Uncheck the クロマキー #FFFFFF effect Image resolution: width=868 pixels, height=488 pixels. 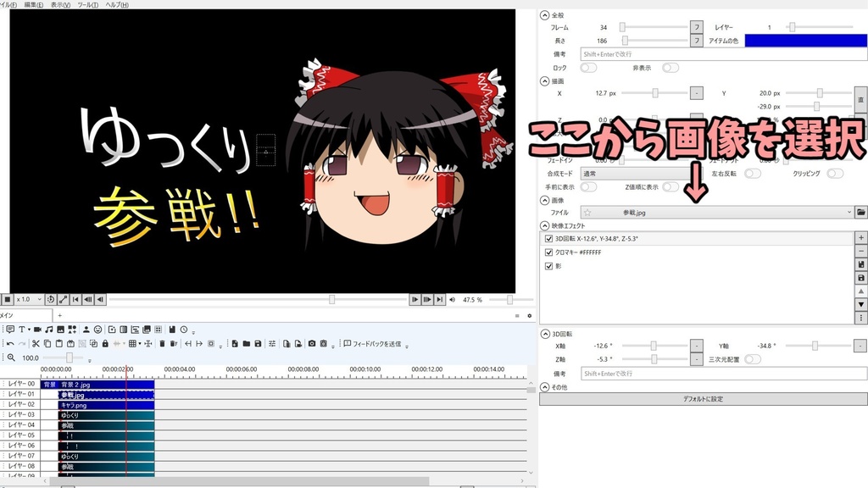click(548, 252)
